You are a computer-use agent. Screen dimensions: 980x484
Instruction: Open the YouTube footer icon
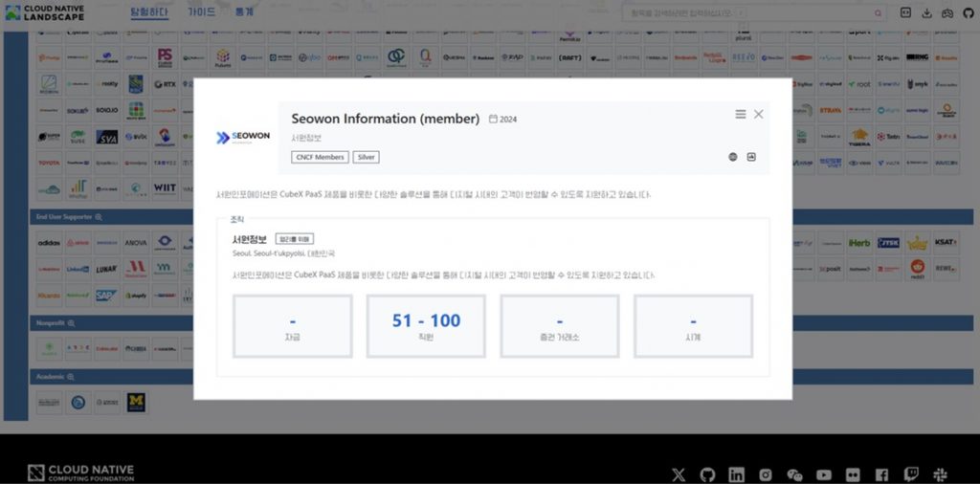pos(824,475)
